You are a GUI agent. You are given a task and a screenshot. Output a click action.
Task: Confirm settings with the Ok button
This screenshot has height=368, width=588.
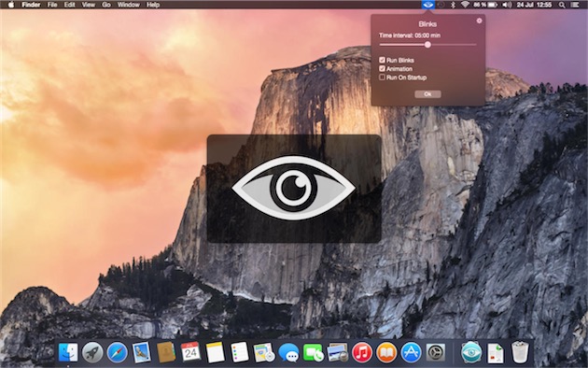(427, 94)
